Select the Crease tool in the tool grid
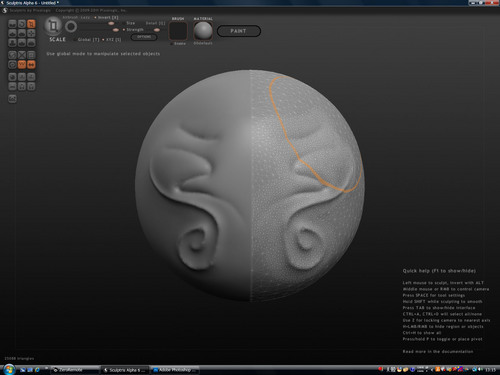 click(12, 24)
